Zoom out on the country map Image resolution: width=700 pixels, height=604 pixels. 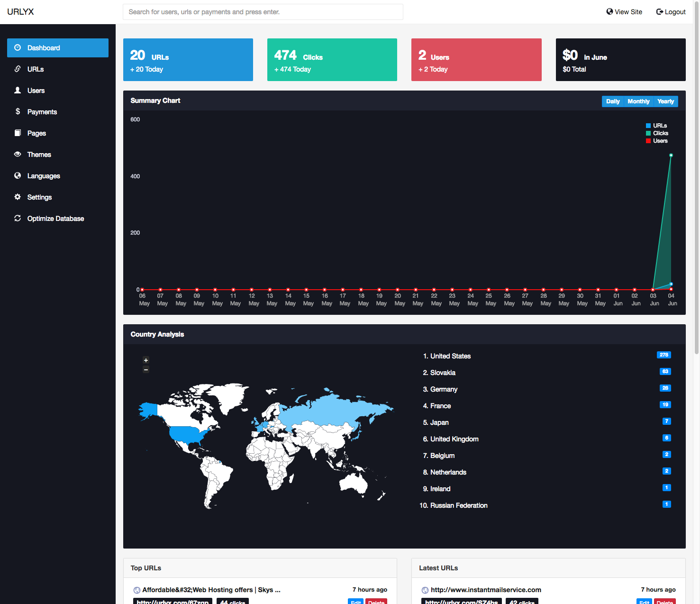(x=146, y=369)
